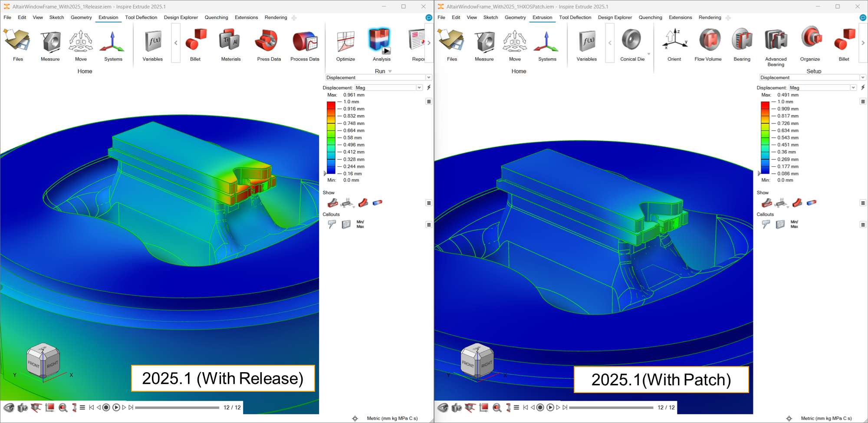Click Optimize icon in left window

(x=345, y=45)
